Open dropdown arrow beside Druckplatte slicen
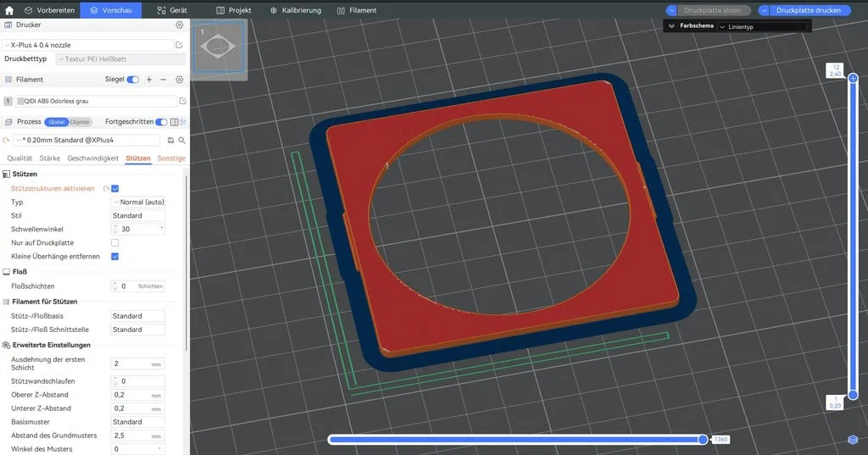This screenshot has width=868, height=455. coord(671,10)
